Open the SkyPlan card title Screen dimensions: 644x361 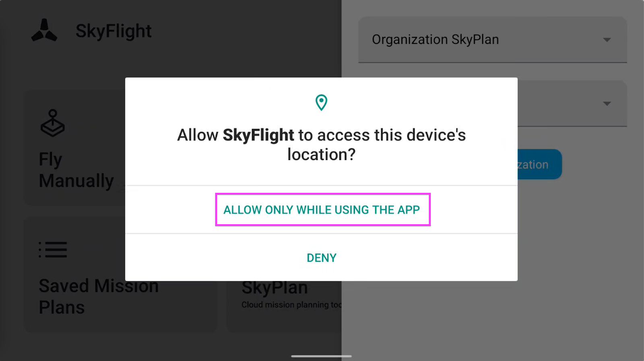(x=275, y=287)
